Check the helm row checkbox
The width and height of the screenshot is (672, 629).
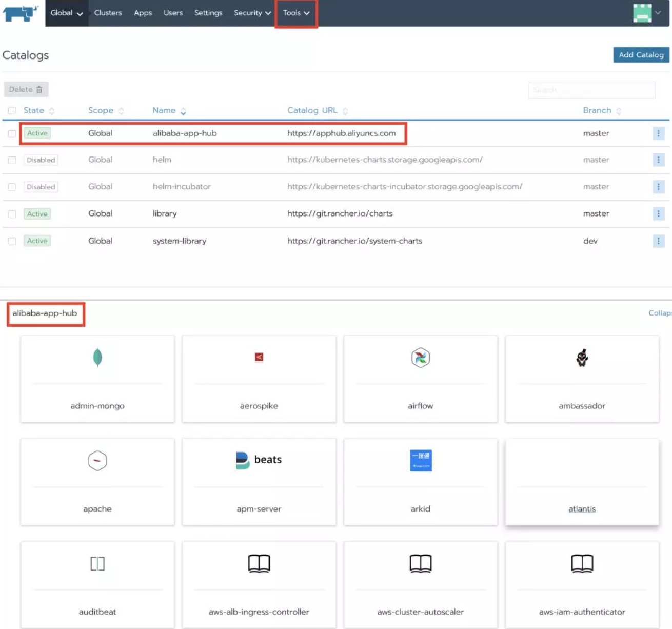[x=12, y=160]
